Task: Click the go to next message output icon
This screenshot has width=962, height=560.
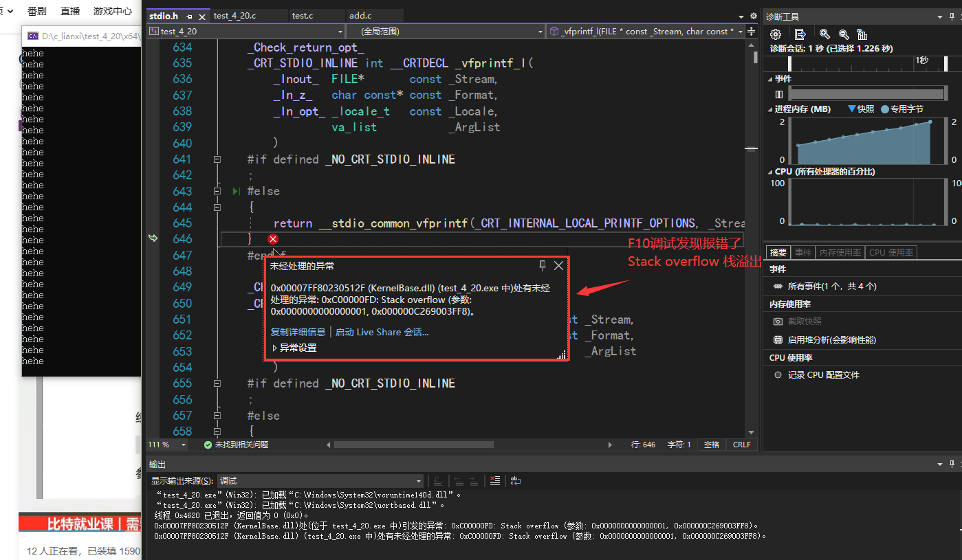Action: tap(473, 481)
